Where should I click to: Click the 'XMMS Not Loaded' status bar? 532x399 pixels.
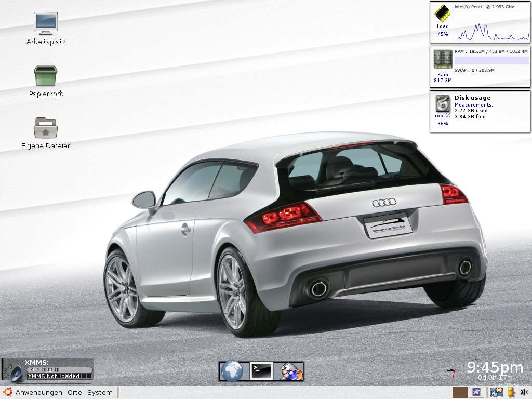pos(60,376)
